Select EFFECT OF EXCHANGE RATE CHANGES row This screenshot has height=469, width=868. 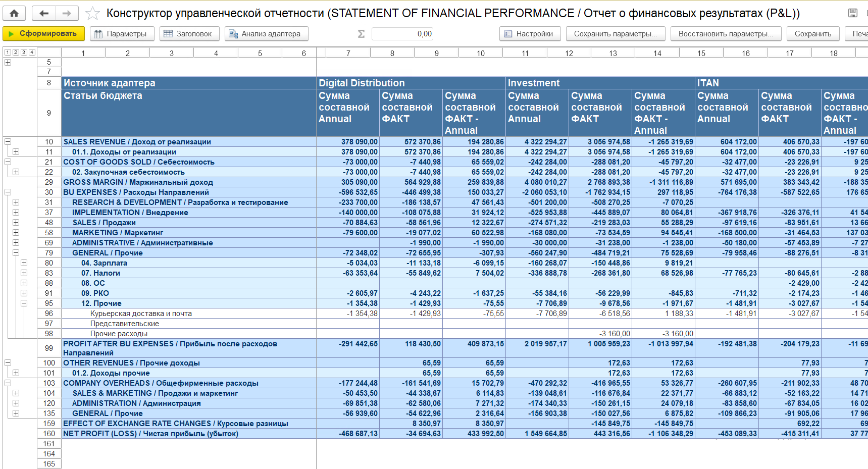(189, 424)
